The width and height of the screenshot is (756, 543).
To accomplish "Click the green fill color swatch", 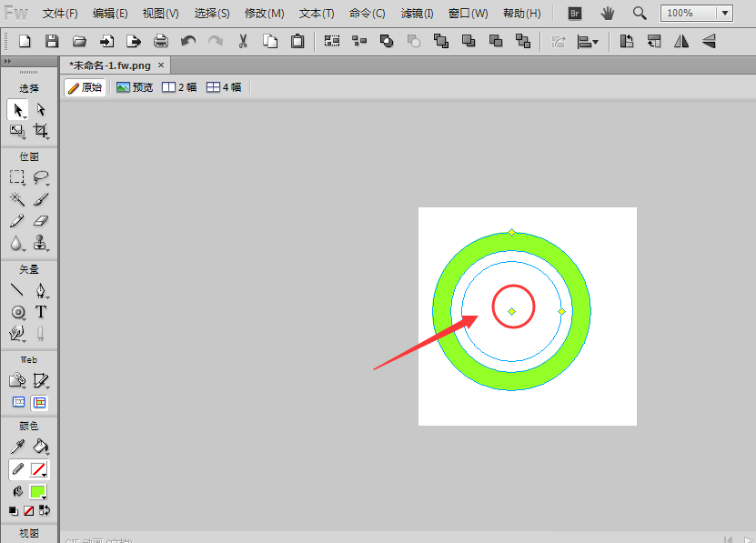I will [38, 491].
